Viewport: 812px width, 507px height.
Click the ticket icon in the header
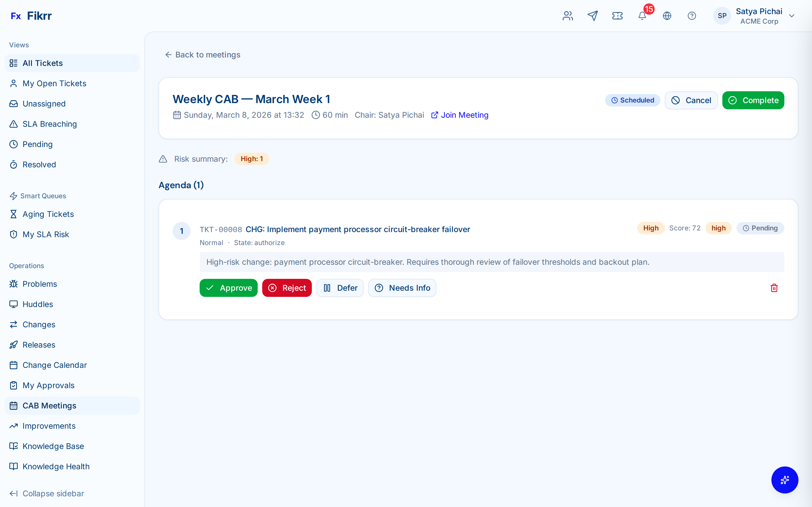click(617, 16)
